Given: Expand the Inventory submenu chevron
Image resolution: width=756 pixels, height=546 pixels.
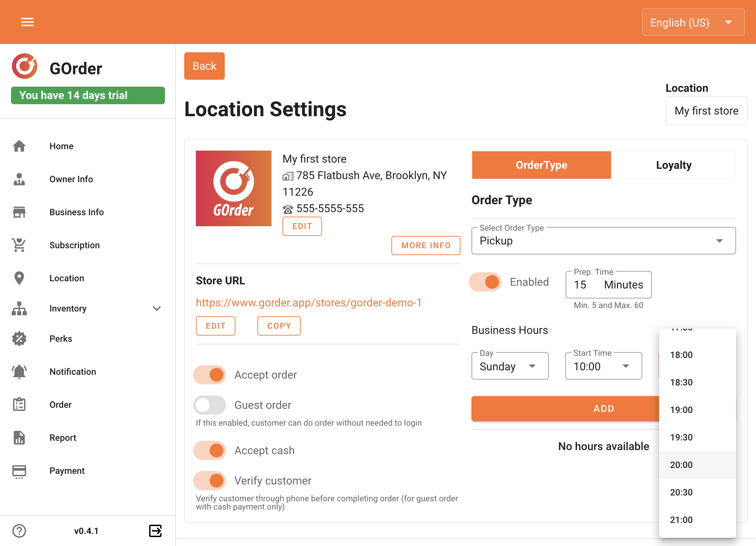Looking at the screenshot, I should (157, 308).
